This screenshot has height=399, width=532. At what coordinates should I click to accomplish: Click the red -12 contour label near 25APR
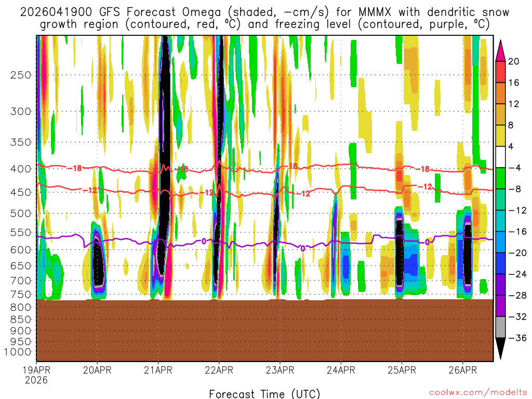pyautogui.click(x=425, y=187)
